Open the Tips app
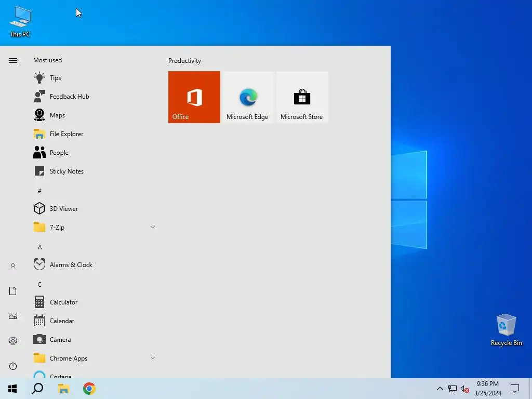Viewport: 532px width, 399px height. (95, 78)
